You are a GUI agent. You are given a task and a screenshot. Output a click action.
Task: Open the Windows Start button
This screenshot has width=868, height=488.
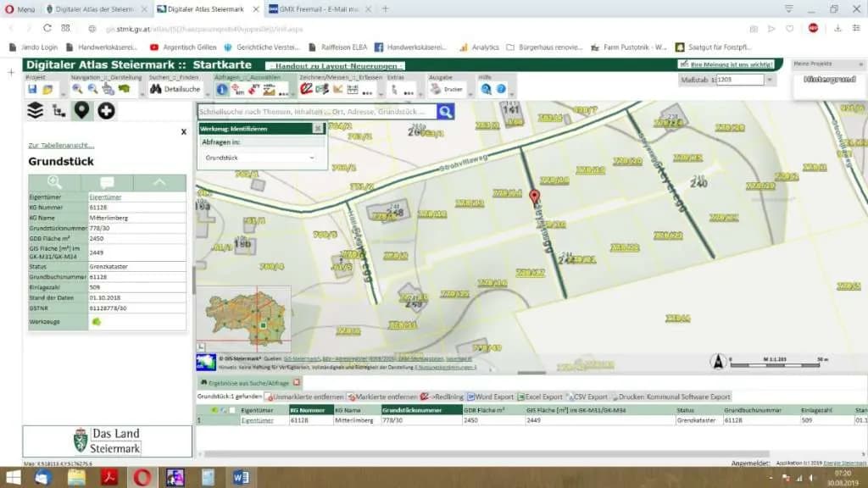click(12, 477)
